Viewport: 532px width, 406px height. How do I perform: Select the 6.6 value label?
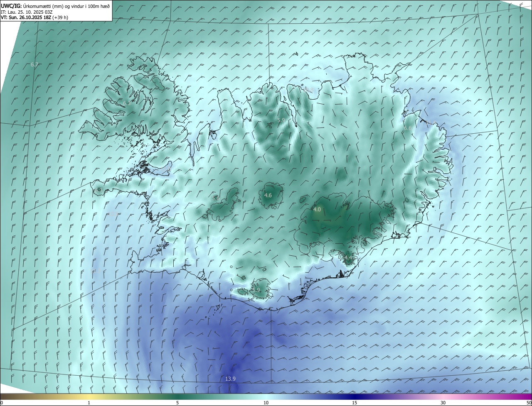click(408, 128)
